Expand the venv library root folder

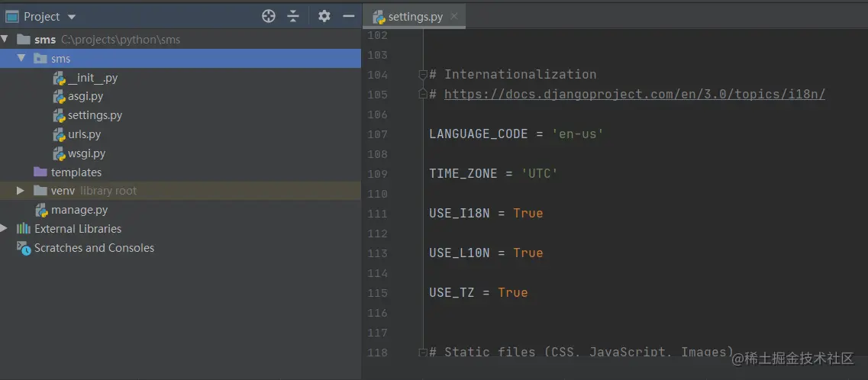(x=21, y=191)
